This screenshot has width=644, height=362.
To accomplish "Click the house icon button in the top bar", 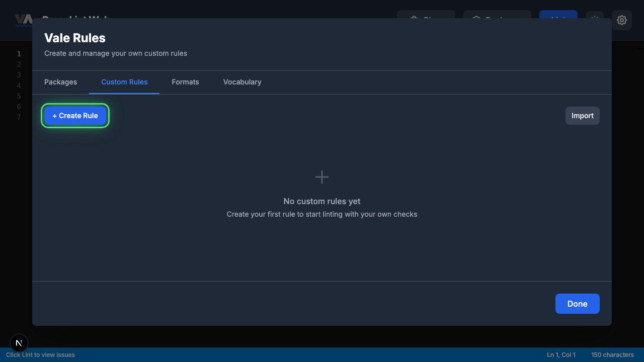I will tap(497, 18).
